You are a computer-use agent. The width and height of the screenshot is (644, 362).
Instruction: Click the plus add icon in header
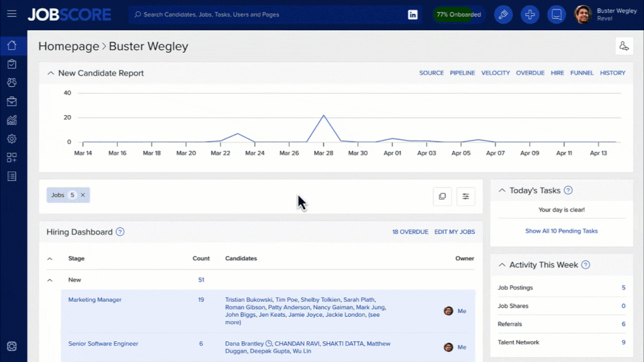(x=530, y=14)
